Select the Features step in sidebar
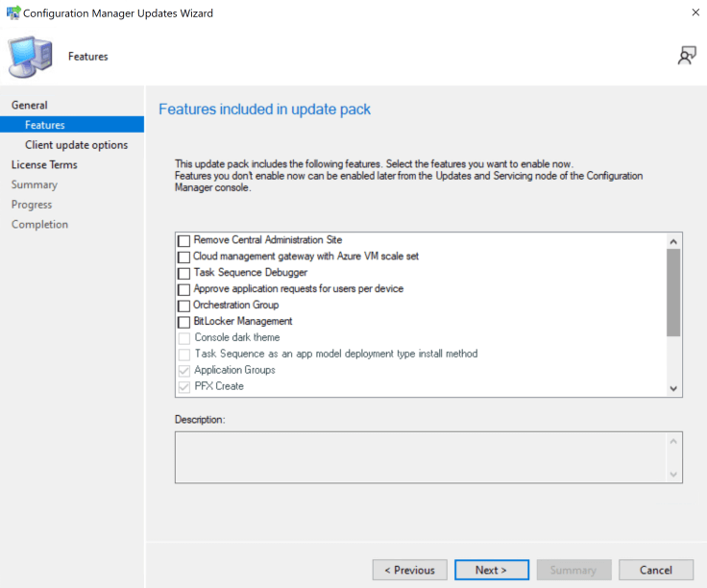Image resolution: width=707 pixels, height=588 pixels. click(x=72, y=125)
